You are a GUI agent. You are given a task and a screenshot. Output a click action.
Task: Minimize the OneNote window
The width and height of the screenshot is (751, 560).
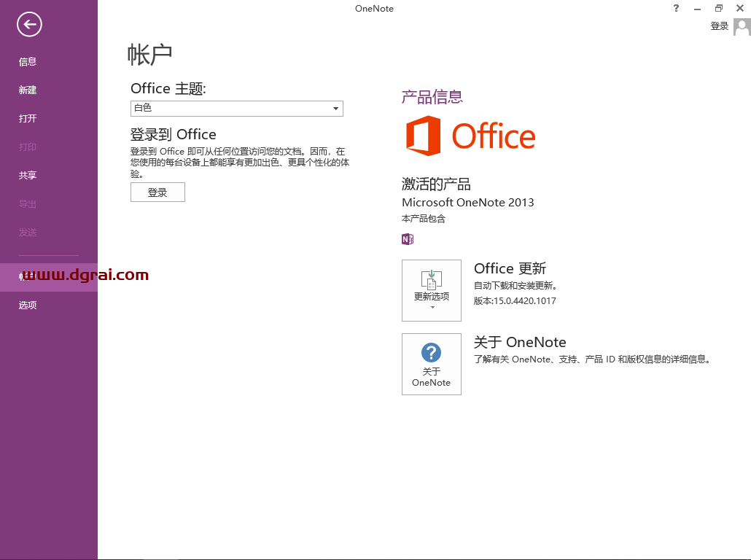coord(697,8)
